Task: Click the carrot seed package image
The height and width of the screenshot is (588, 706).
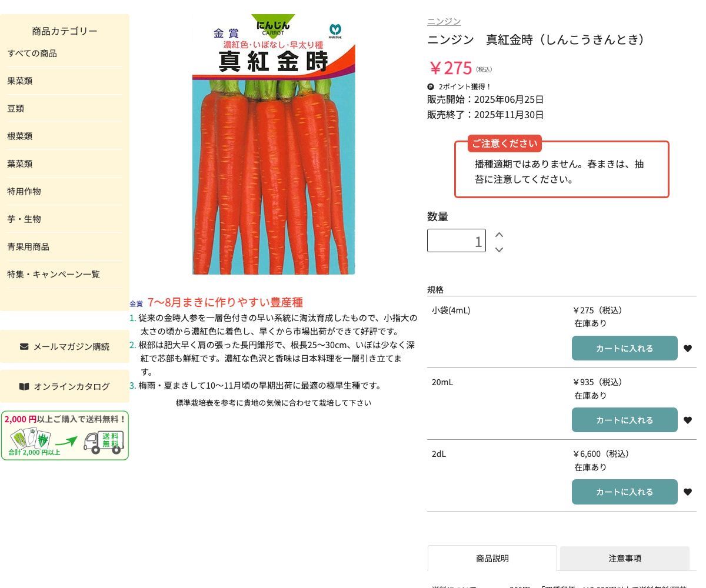Action: (x=274, y=145)
